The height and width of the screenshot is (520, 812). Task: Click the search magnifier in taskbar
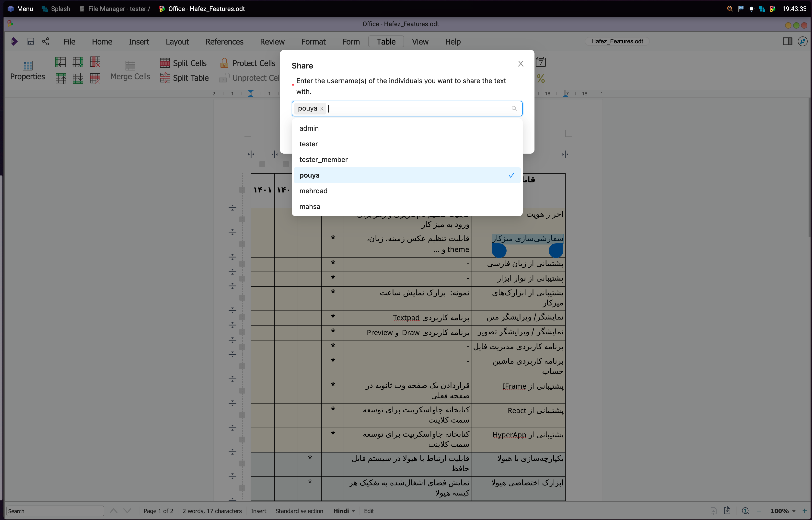[730, 9]
